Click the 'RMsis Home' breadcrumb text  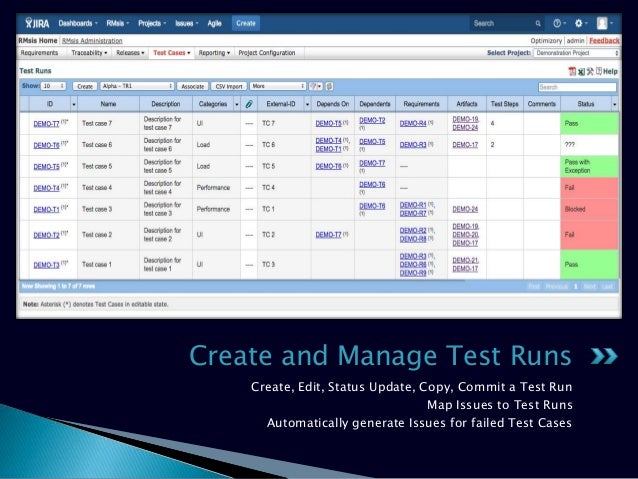(x=37, y=41)
